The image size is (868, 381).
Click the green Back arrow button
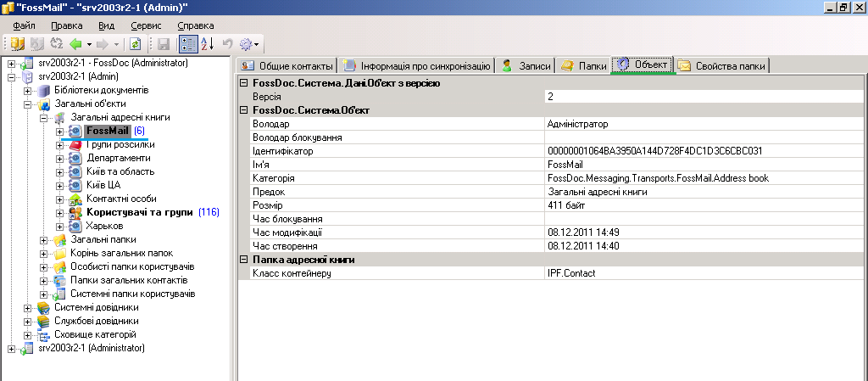pos(75,43)
